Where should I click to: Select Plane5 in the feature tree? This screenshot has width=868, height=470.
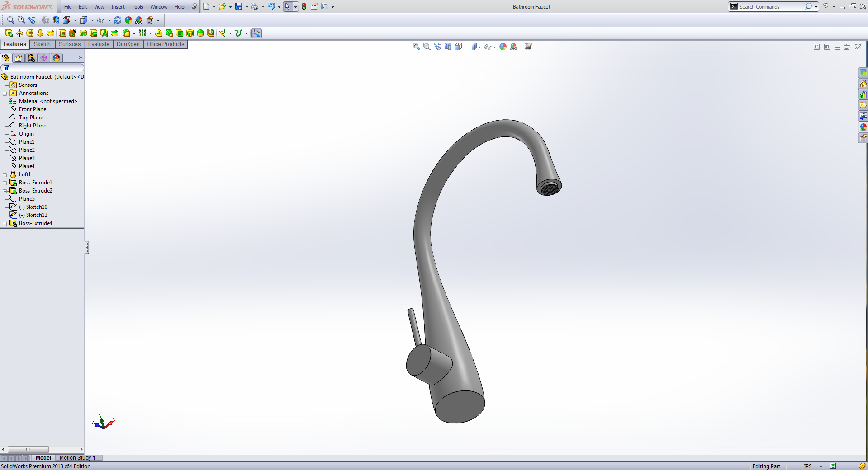(x=27, y=199)
